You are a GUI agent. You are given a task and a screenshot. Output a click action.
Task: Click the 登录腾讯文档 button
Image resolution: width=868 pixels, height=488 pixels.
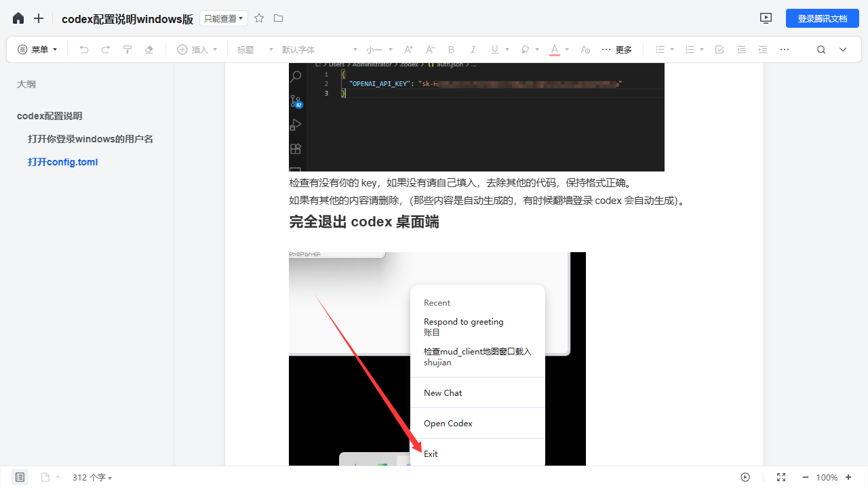(823, 18)
